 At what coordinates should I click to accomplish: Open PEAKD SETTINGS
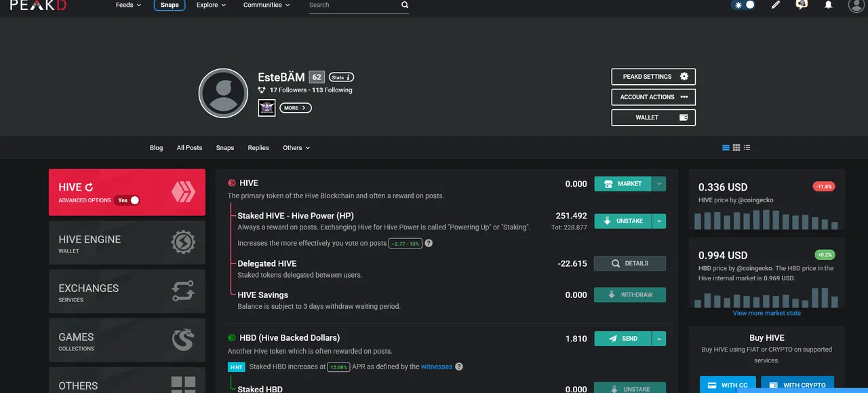pos(654,77)
